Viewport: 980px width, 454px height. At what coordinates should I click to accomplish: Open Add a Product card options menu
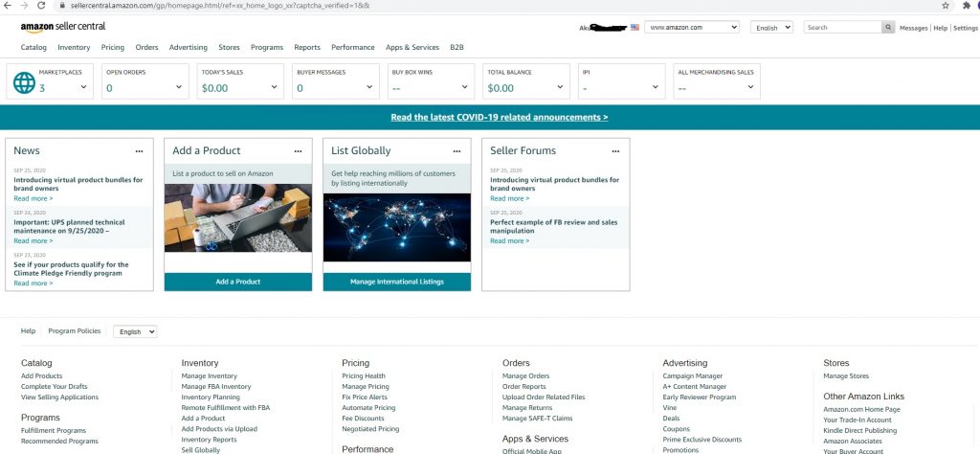point(299,151)
